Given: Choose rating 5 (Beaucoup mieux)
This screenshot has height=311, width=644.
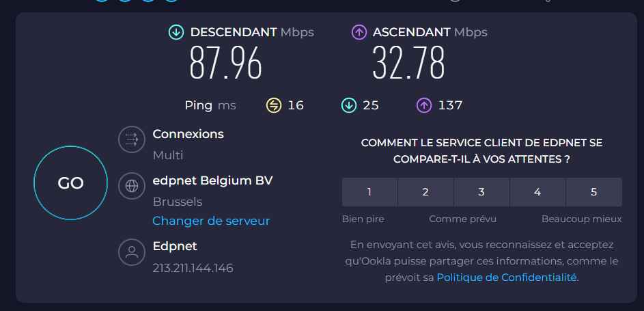Looking at the screenshot, I should pos(593,192).
